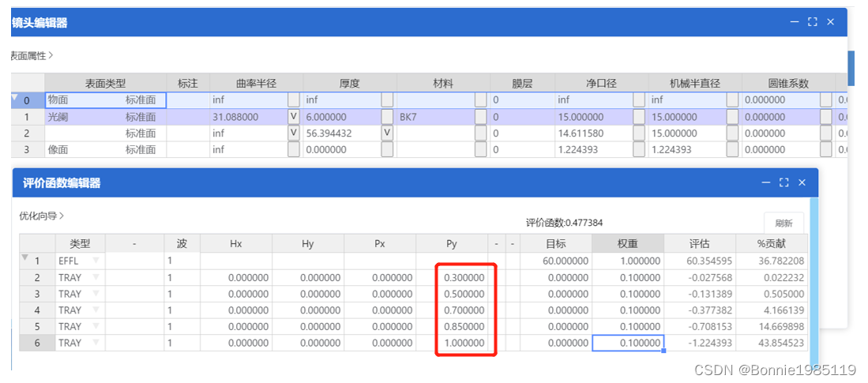This screenshot has height=383, width=868.
Task: Click the 圆锥系数 column header
Action: tap(788, 84)
